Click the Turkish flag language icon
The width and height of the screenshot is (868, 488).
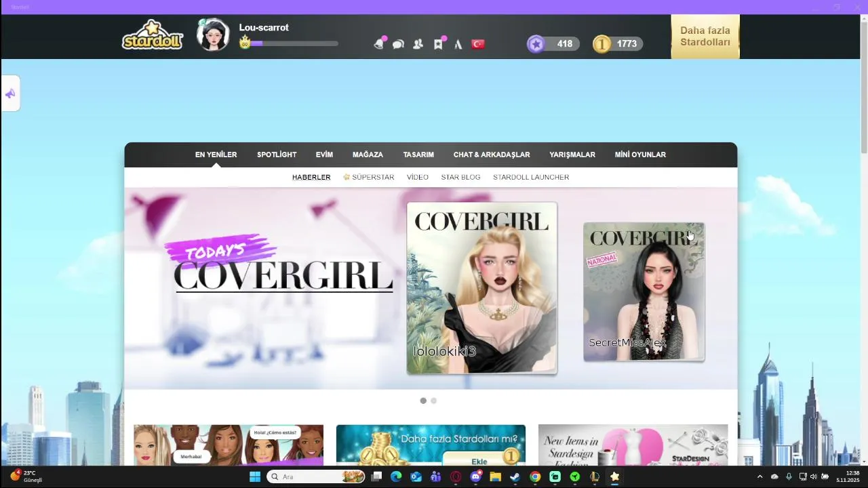point(478,44)
